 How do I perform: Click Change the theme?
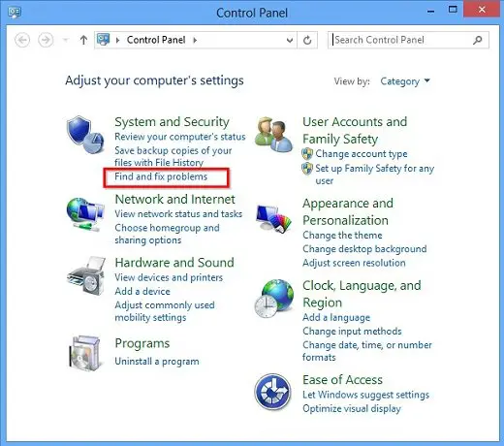pyautogui.click(x=342, y=236)
